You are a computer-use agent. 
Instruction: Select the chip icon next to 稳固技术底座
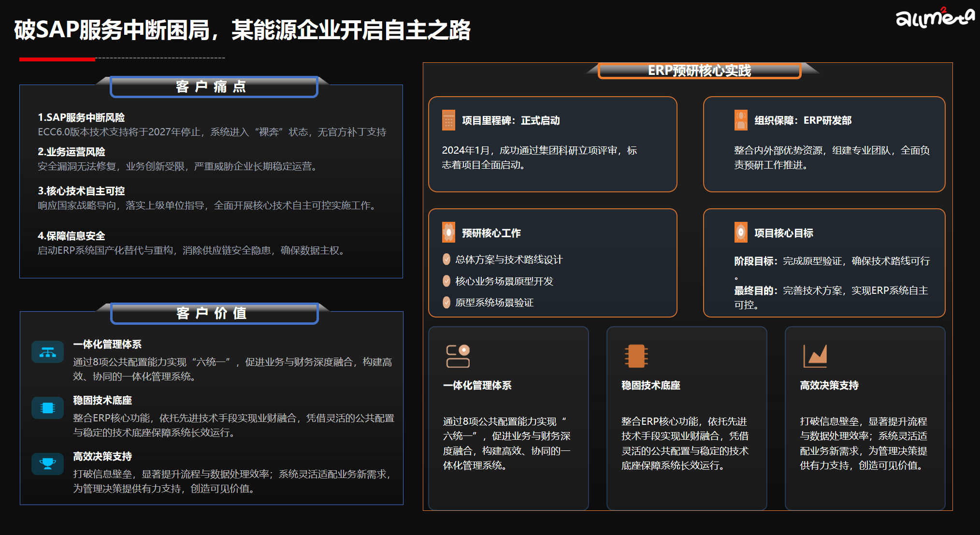(47, 408)
